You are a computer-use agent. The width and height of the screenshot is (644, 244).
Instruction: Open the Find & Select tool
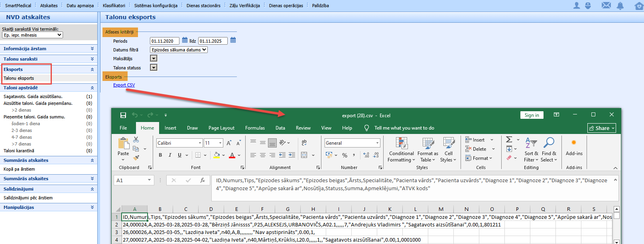549,149
